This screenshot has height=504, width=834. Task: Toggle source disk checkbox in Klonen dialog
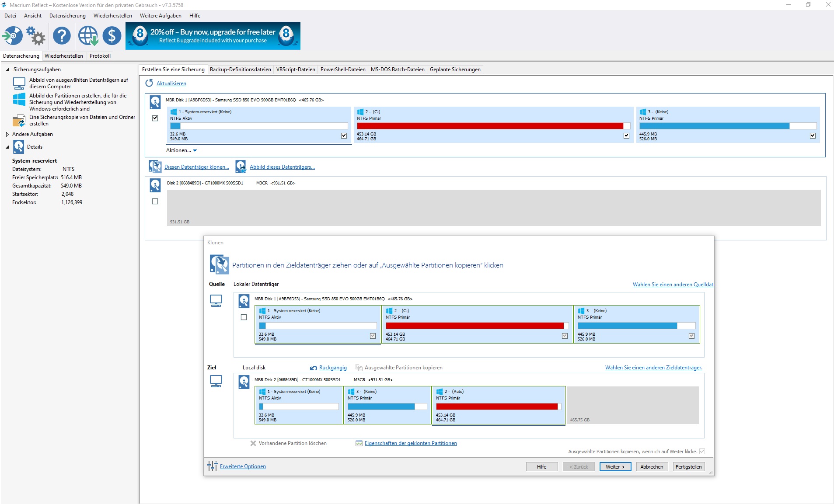click(244, 317)
